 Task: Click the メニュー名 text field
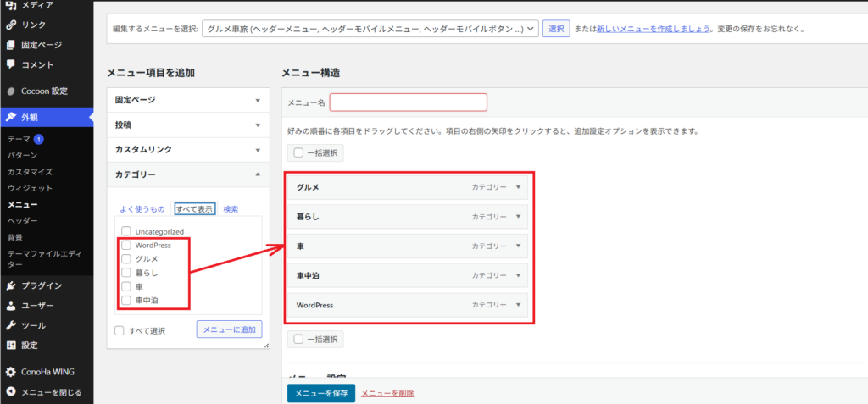click(409, 102)
